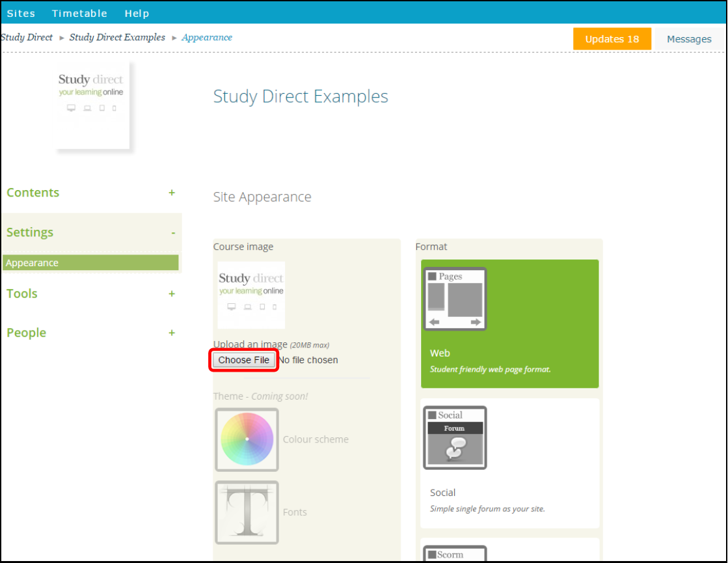Click the 'No file chosen' text
This screenshot has height=563, width=728.
coord(308,360)
